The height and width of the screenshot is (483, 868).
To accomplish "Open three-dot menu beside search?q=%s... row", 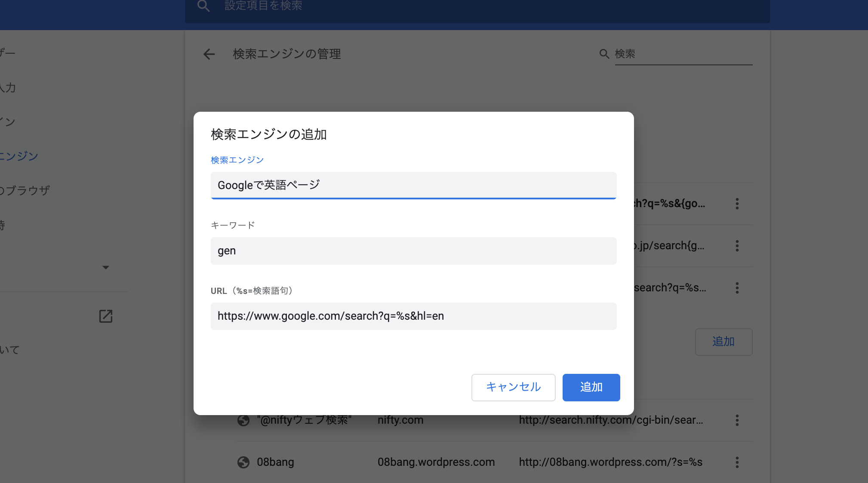I will [x=737, y=288].
